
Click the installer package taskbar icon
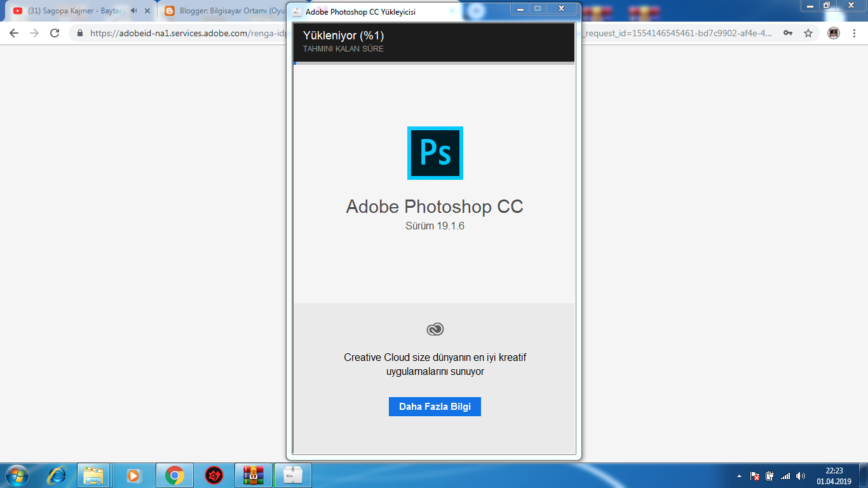(x=292, y=475)
